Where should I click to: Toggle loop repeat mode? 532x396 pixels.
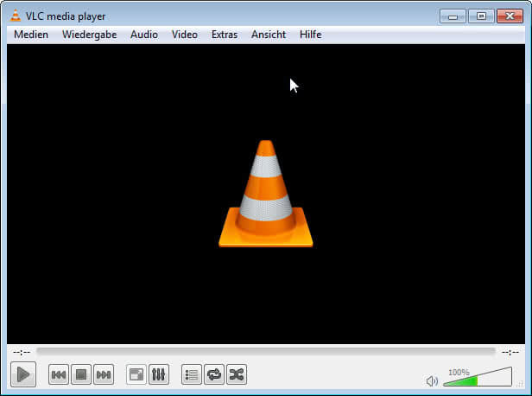[x=214, y=374]
